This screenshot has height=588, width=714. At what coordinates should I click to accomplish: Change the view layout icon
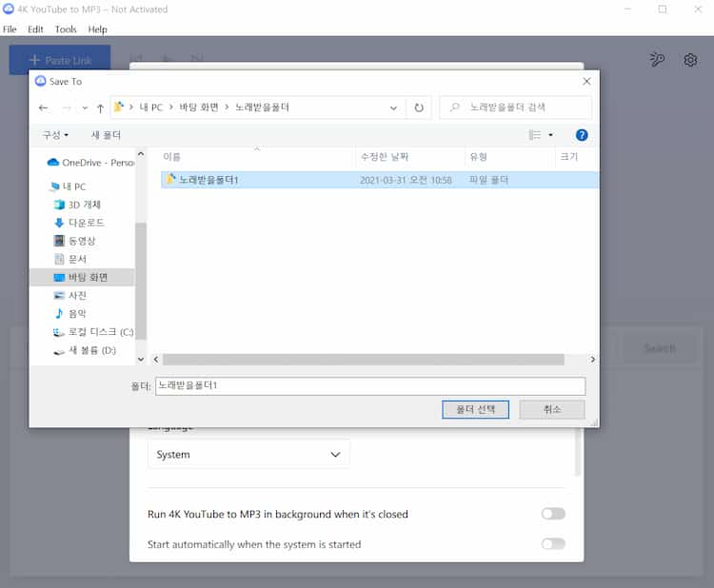[x=535, y=135]
